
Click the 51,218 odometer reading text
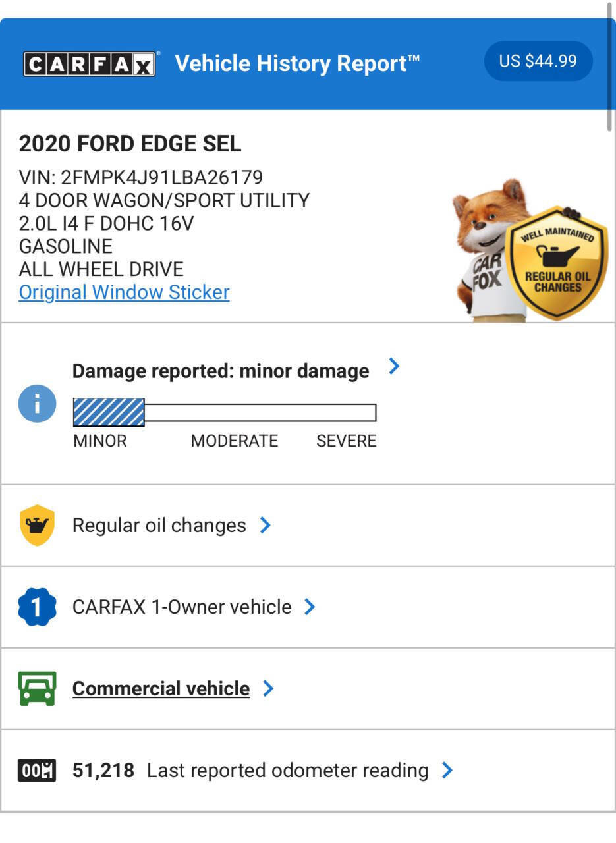pyautogui.click(x=103, y=770)
